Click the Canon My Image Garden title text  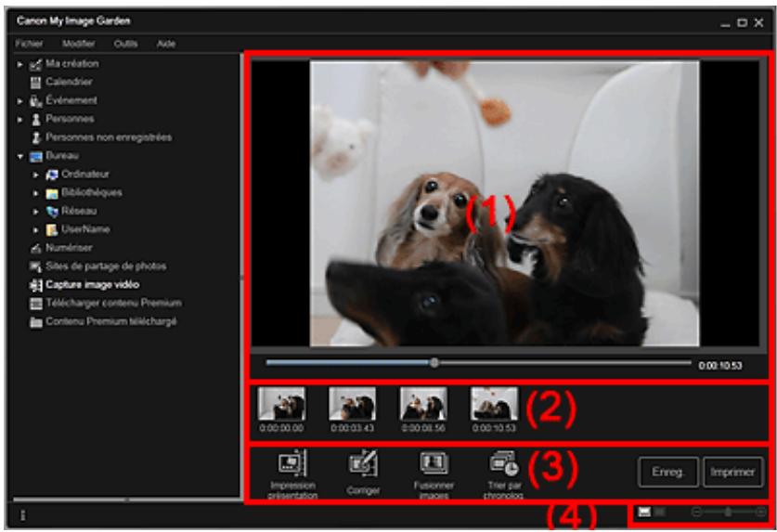point(73,20)
